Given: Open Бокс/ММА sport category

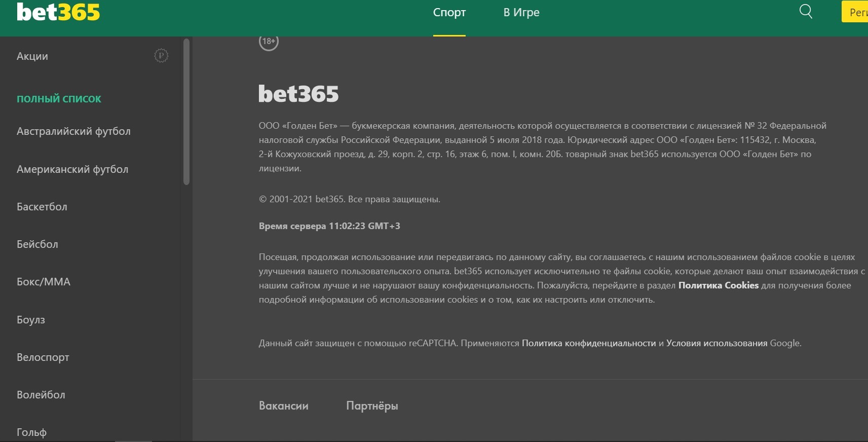Looking at the screenshot, I should [x=44, y=282].
